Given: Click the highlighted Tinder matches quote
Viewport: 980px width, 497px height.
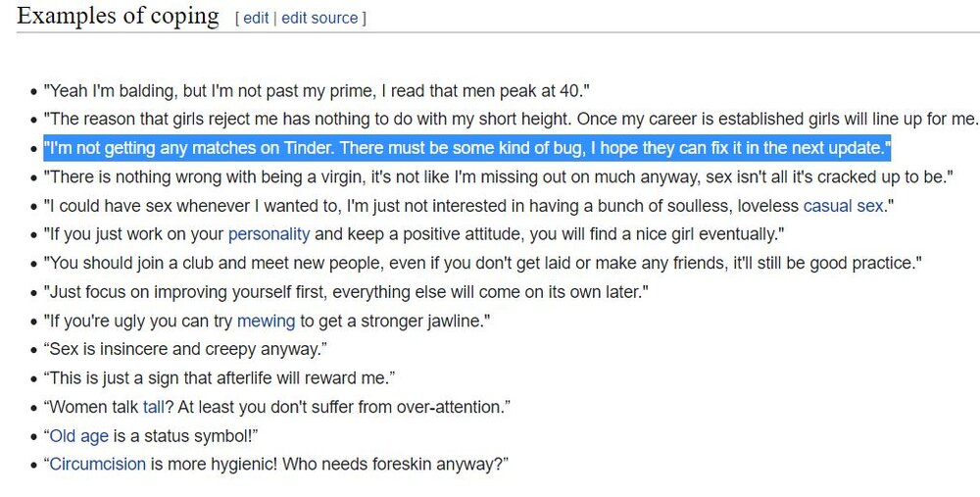Looking at the screenshot, I should (x=466, y=148).
